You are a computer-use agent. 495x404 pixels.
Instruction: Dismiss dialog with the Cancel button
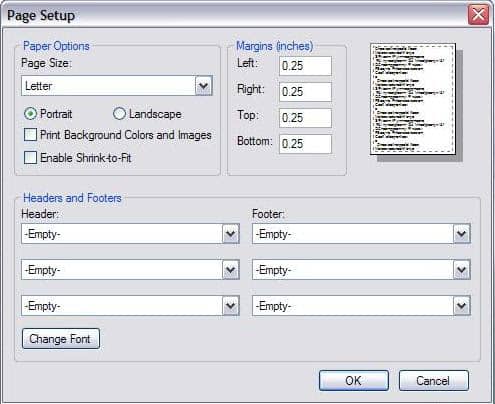coord(433,380)
